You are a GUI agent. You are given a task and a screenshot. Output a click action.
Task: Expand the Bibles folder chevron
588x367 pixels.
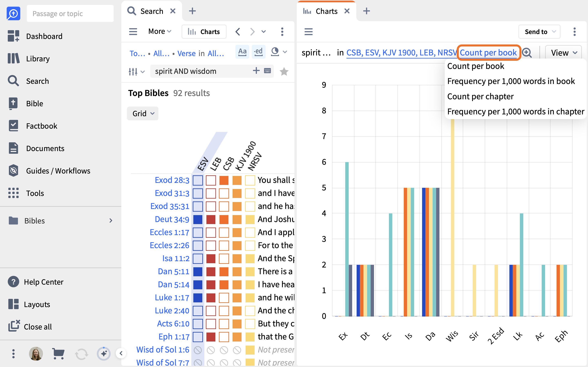(111, 220)
